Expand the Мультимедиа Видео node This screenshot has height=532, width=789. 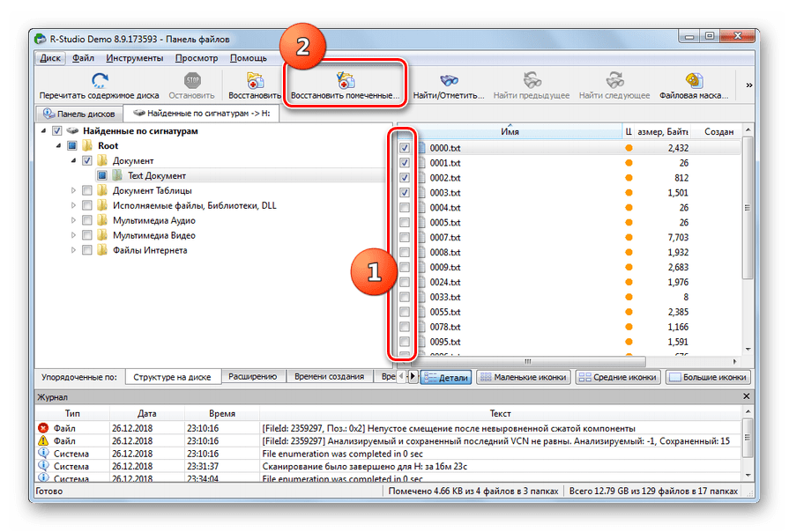(73, 235)
